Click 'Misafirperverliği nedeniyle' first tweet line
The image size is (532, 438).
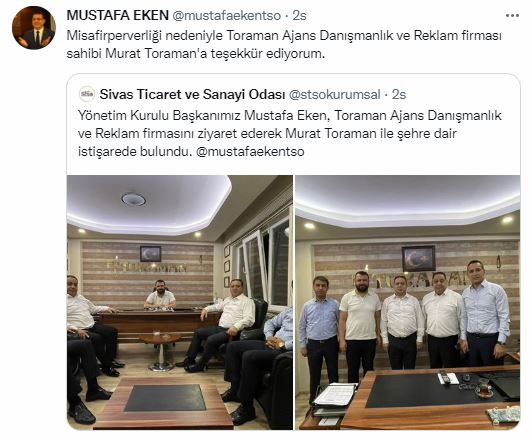[x=284, y=36]
